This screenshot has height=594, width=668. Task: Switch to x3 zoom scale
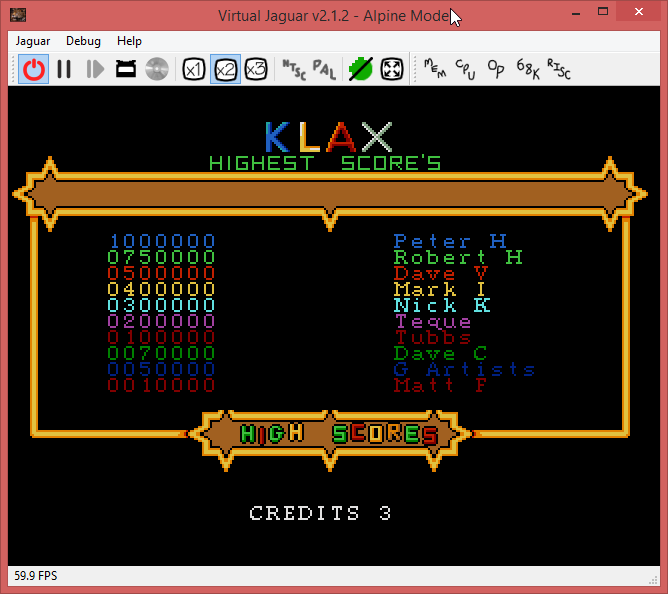click(x=256, y=69)
